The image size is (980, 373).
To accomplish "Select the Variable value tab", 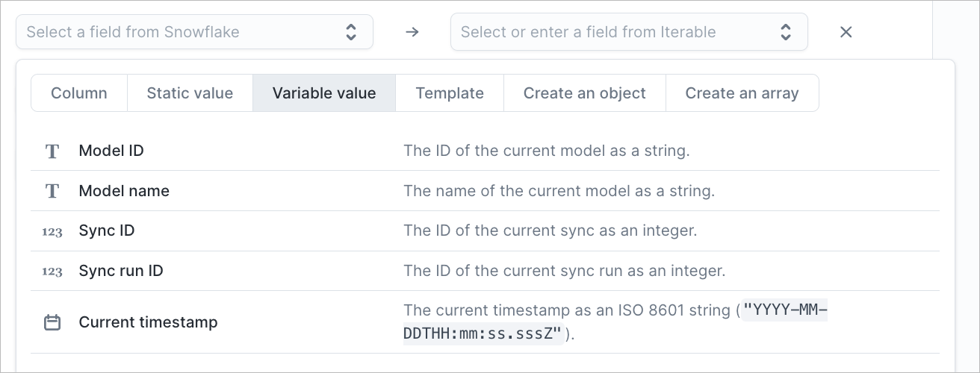I will click(x=324, y=93).
